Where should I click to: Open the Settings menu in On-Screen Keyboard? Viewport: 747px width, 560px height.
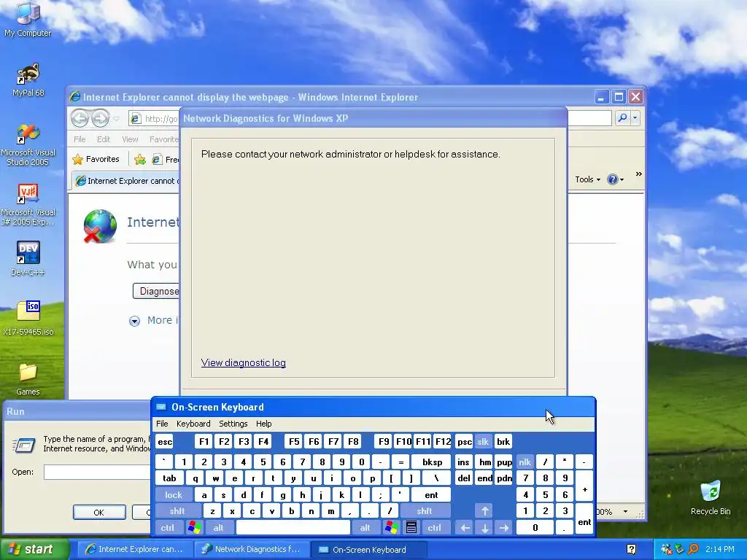coord(233,424)
